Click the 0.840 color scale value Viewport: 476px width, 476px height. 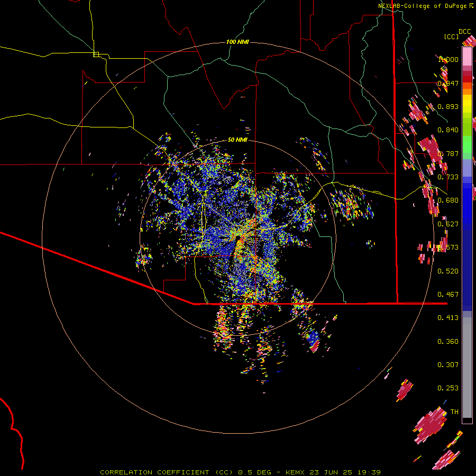tap(448, 130)
